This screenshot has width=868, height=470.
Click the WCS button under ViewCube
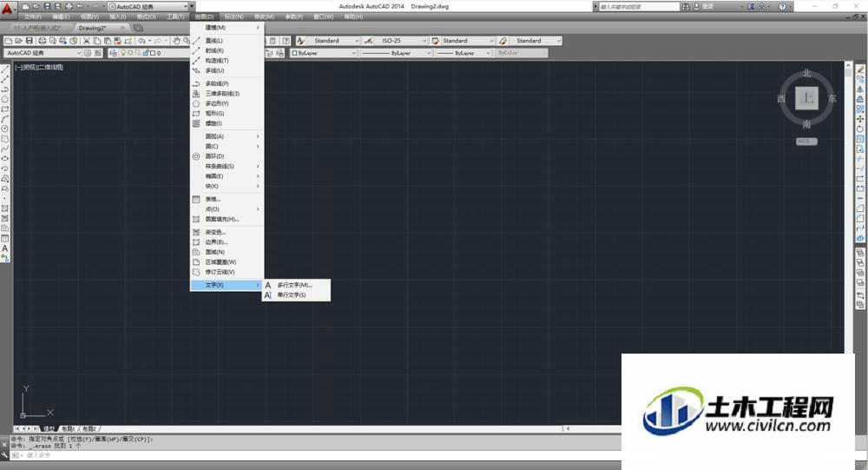[x=806, y=142]
